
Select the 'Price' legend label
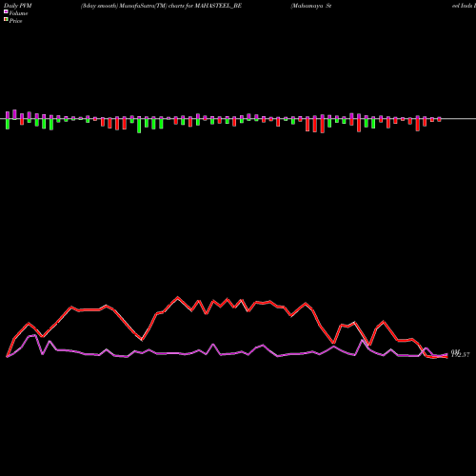15,21
